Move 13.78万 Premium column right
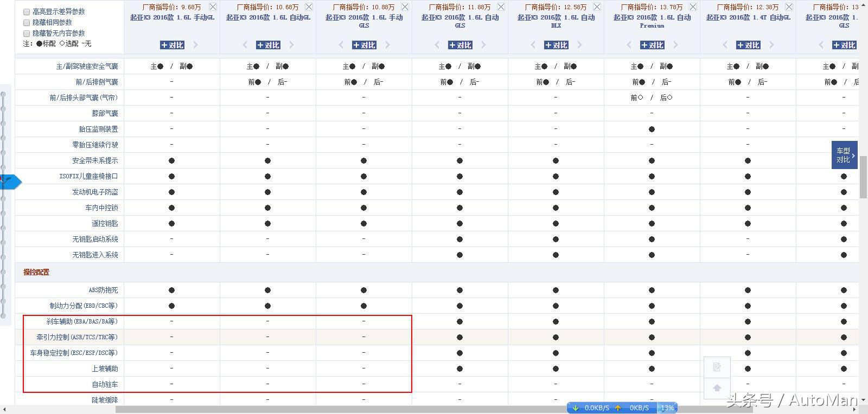 (x=676, y=45)
